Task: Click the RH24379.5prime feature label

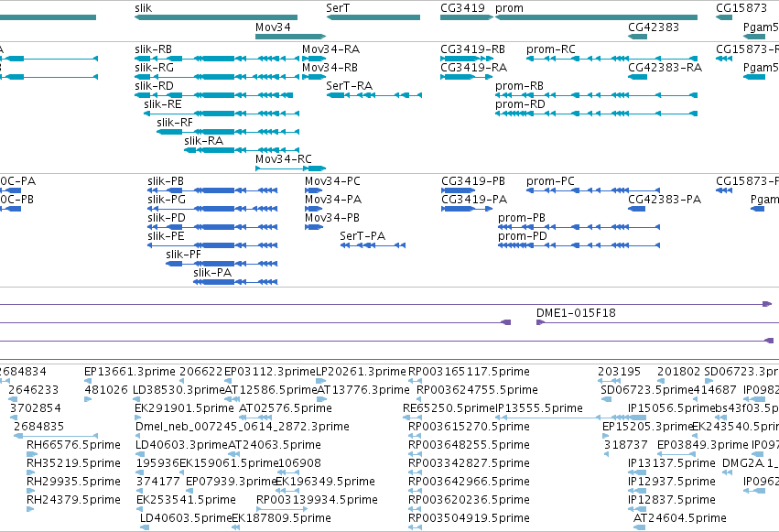Action: pyautogui.click(x=73, y=500)
